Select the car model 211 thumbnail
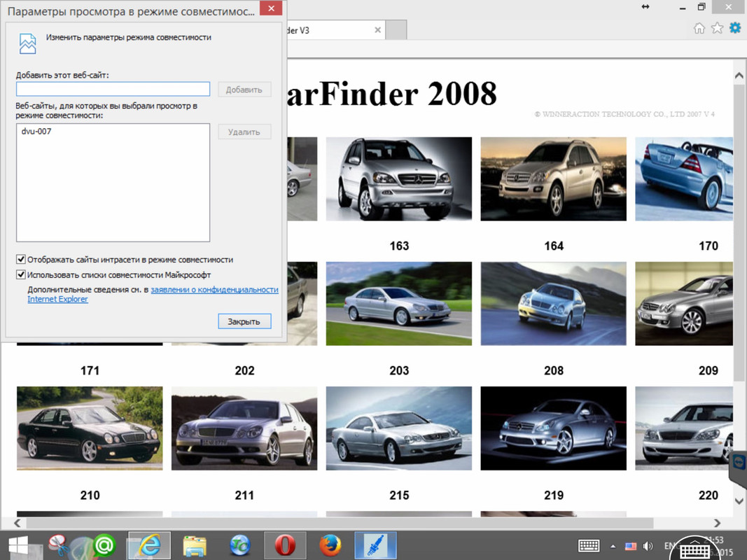The height and width of the screenshot is (560, 747). 244,428
